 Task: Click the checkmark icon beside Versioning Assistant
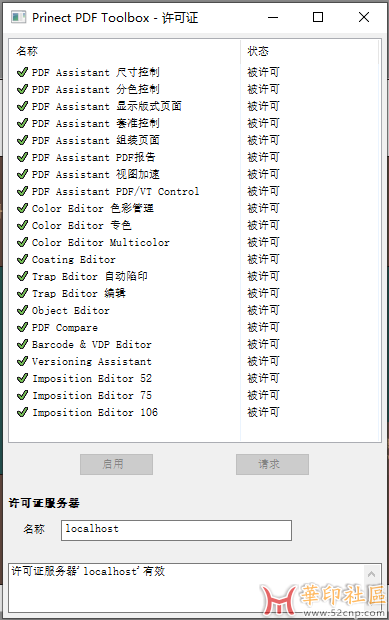22,361
